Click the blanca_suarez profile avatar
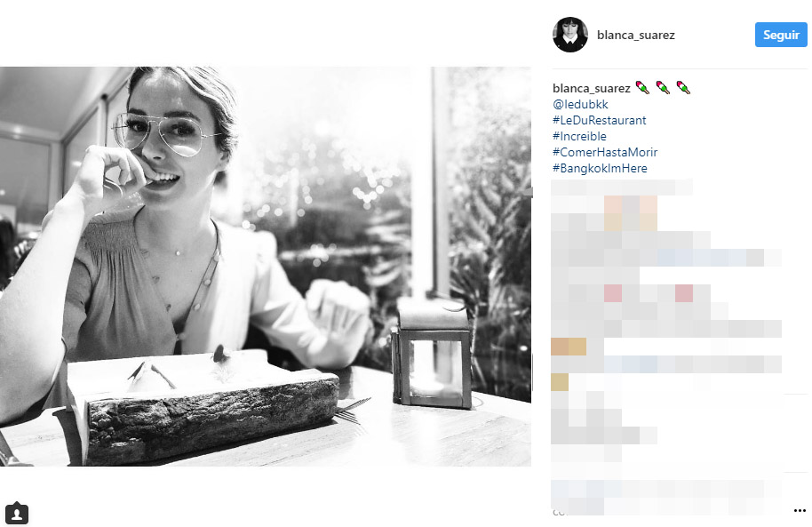812x527 pixels. click(570, 35)
